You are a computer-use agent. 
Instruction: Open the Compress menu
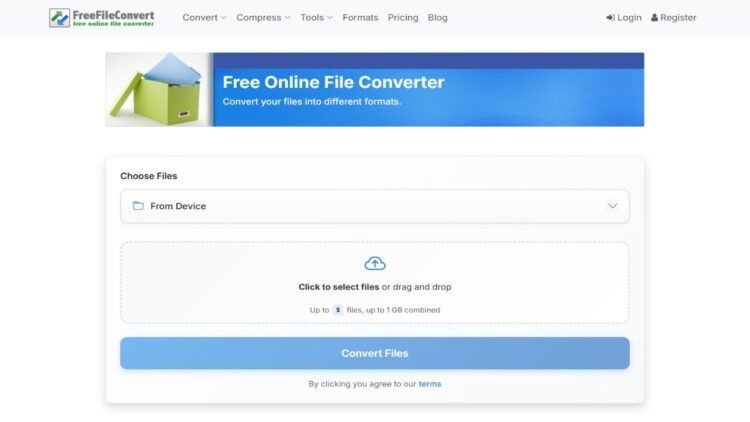[x=263, y=18]
